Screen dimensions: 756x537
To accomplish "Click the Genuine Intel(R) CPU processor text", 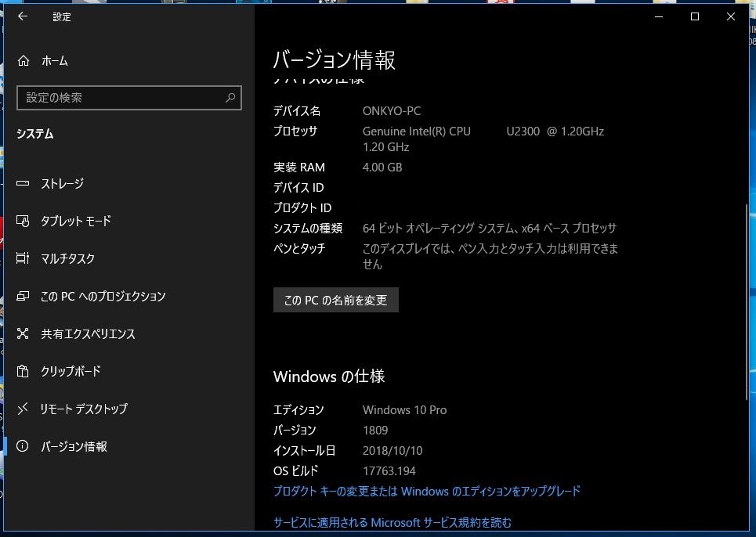I will (417, 132).
